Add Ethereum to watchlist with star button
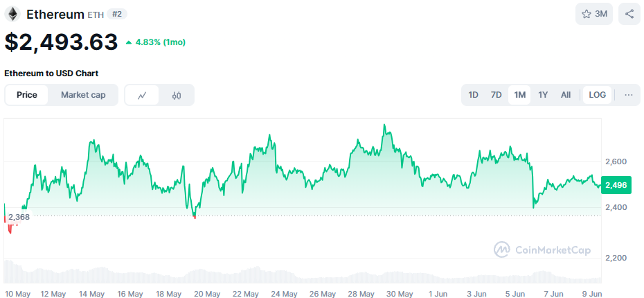This screenshot has width=644, height=298. click(x=594, y=14)
